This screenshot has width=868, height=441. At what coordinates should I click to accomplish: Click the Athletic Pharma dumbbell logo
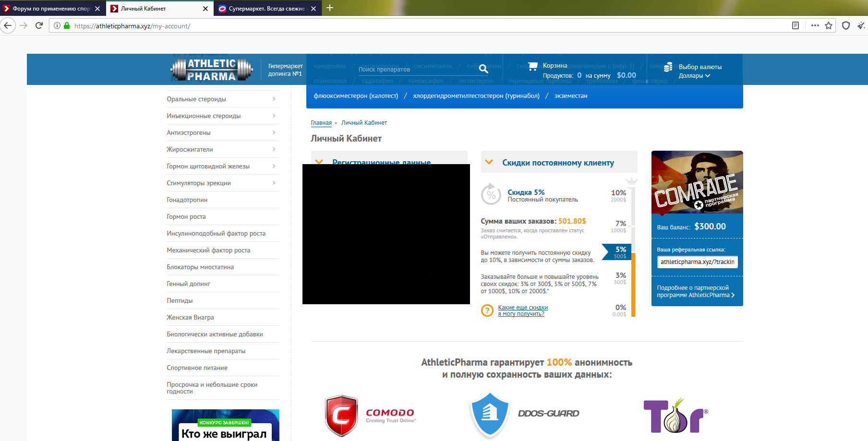click(x=212, y=70)
